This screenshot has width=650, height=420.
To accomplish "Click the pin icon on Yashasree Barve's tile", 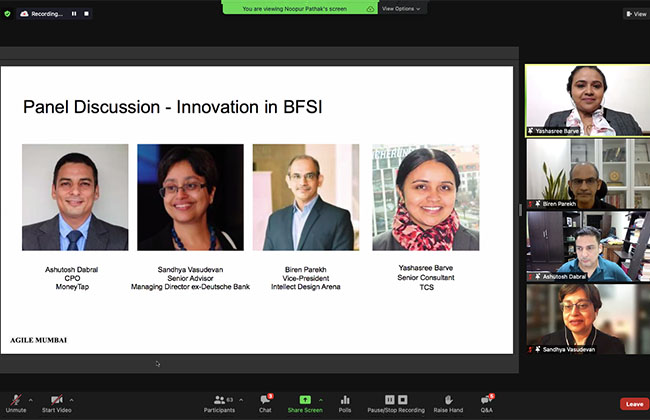I will [x=531, y=131].
